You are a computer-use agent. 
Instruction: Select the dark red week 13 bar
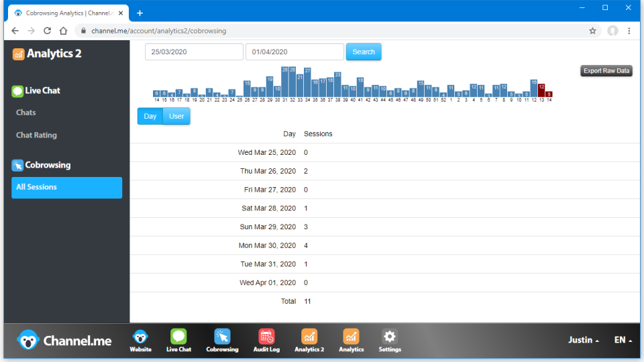(x=541, y=90)
